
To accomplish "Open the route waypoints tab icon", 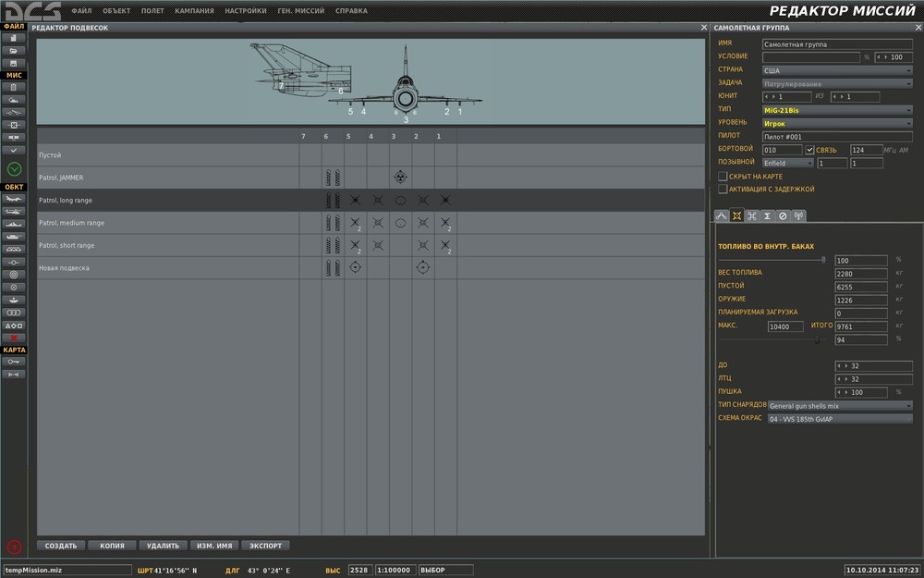I will pos(722,215).
